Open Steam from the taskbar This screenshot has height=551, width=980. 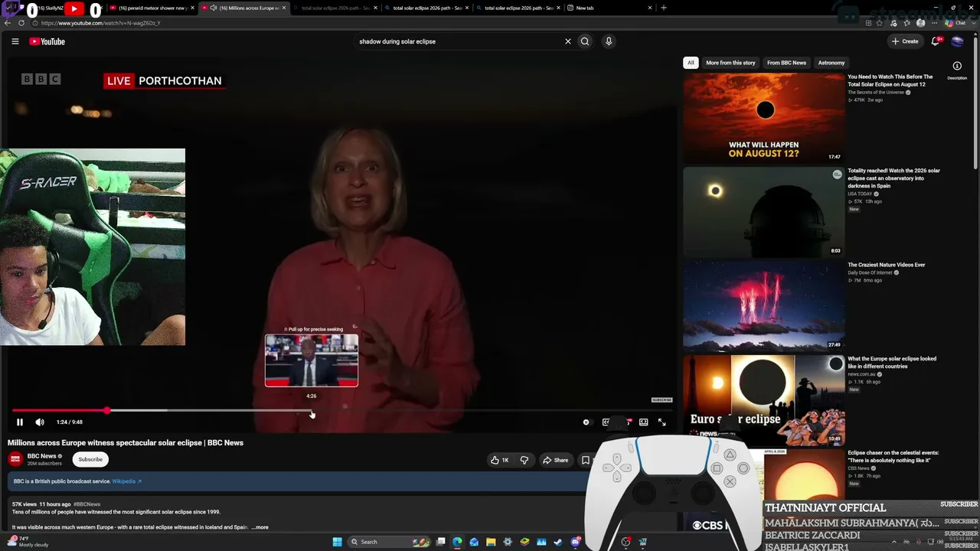pos(558,542)
